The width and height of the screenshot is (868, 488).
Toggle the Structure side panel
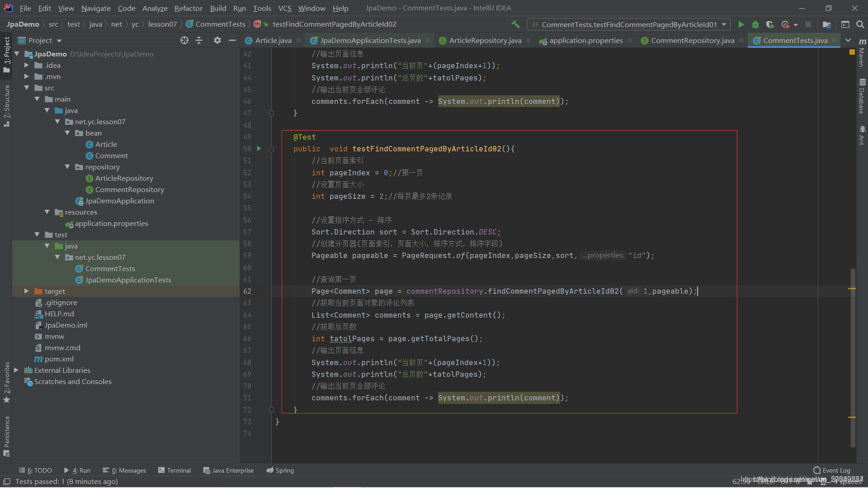[x=6, y=105]
